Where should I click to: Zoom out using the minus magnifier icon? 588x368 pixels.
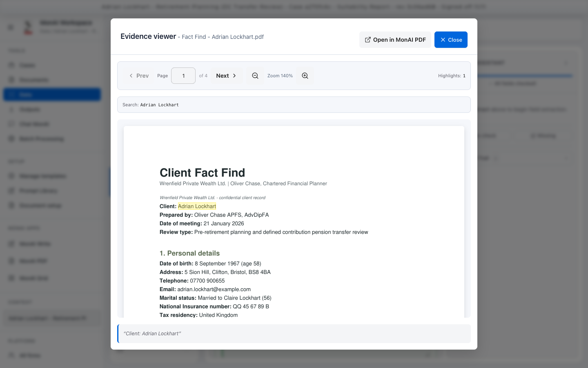point(255,76)
